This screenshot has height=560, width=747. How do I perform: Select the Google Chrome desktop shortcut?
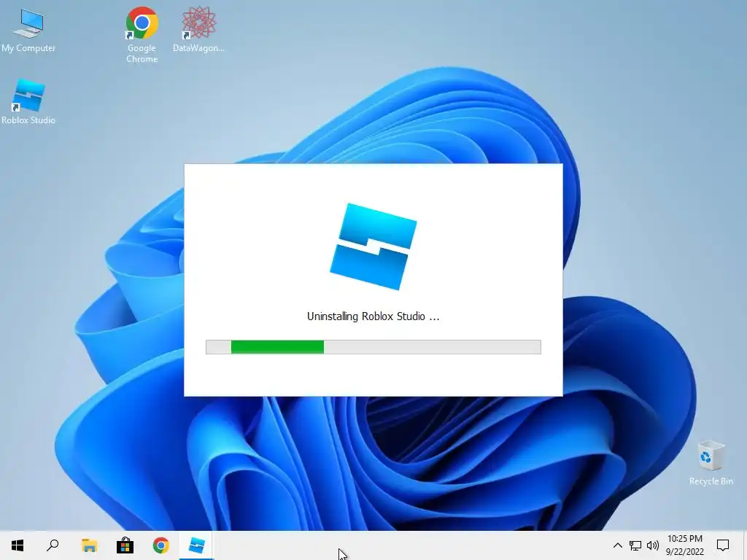[142, 35]
